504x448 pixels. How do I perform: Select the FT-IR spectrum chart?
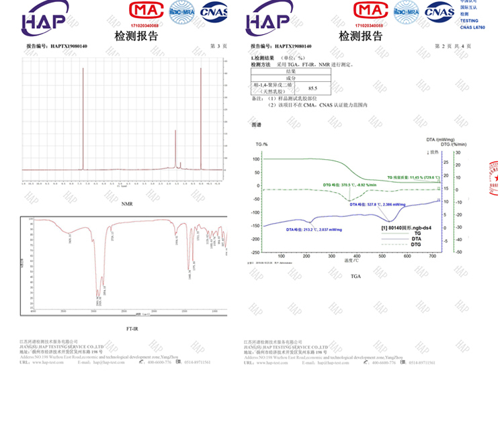click(124, 266)
